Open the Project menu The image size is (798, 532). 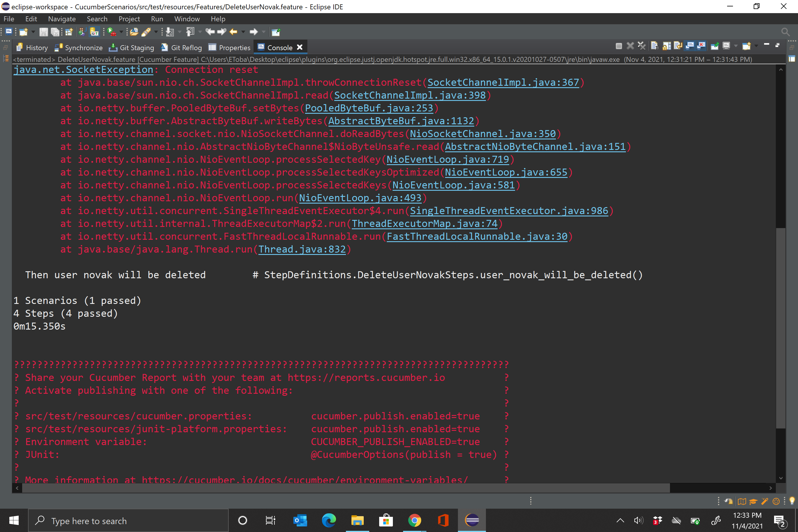coord(129,19)
